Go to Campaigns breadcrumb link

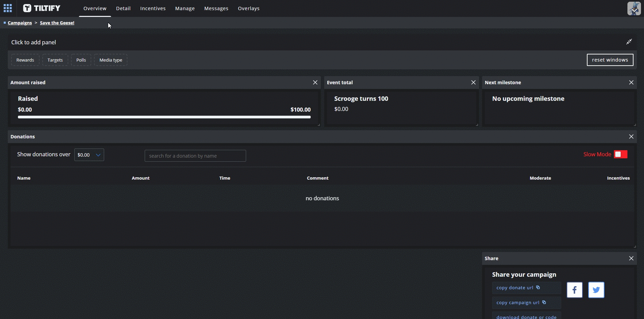tap(20, 23)
